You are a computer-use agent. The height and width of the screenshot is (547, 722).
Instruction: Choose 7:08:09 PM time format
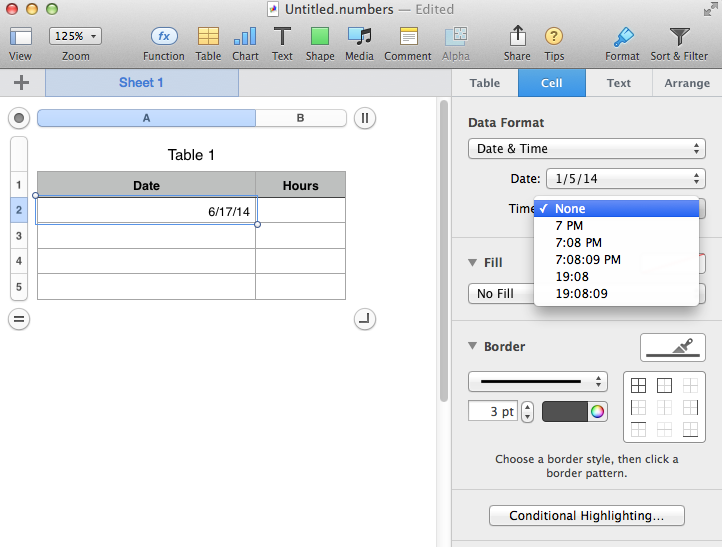[x=617, y=260]
